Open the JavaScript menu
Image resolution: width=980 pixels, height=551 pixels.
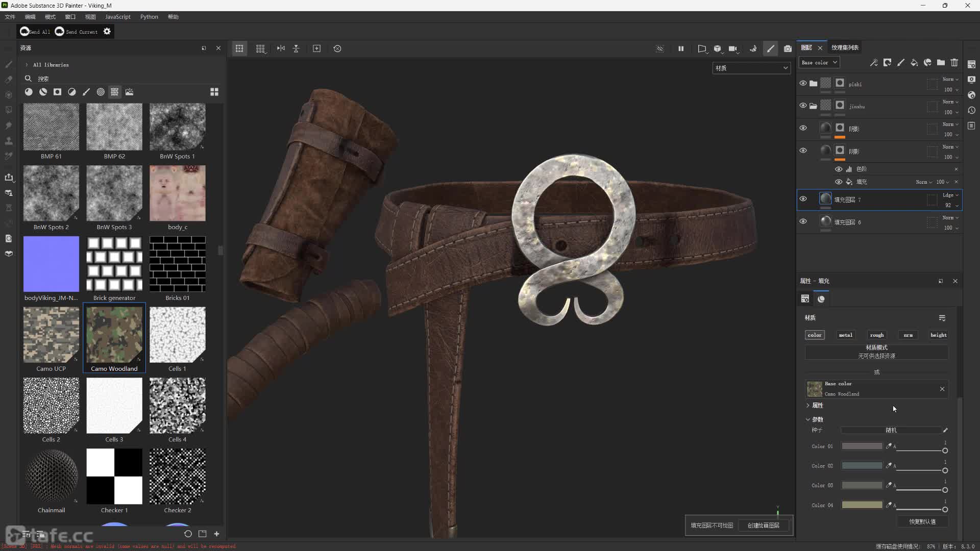[x=118, y=17]
